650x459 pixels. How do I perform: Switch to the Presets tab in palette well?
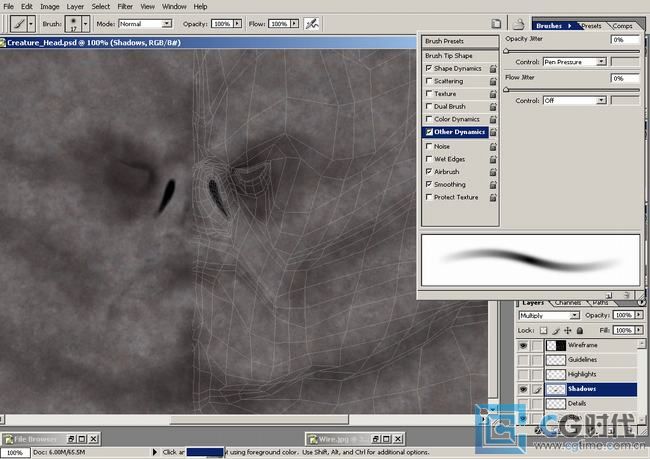pos(591,26)
